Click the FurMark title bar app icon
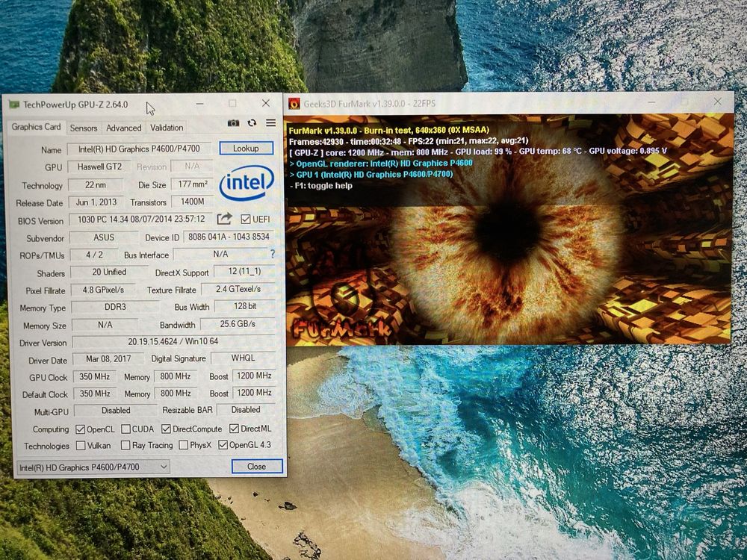The width and height of the screenshot is (747, 560). tap(294, 103)
